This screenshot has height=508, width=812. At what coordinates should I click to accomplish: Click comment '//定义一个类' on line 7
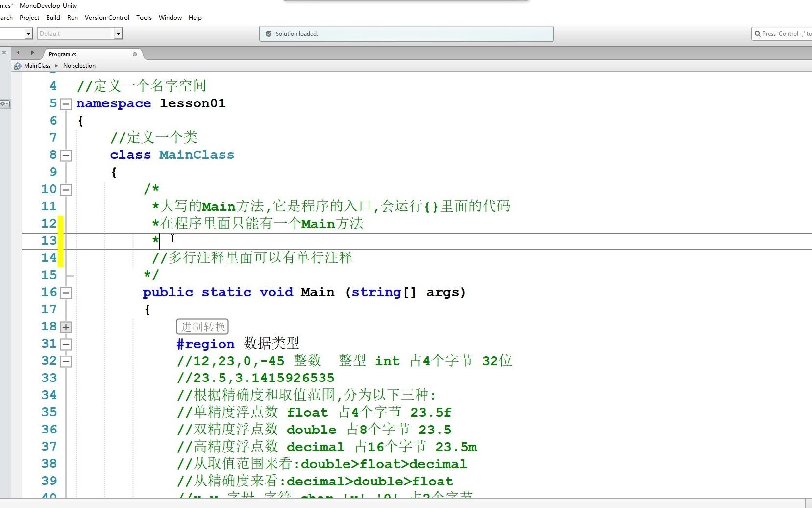[x=153, y=137]
